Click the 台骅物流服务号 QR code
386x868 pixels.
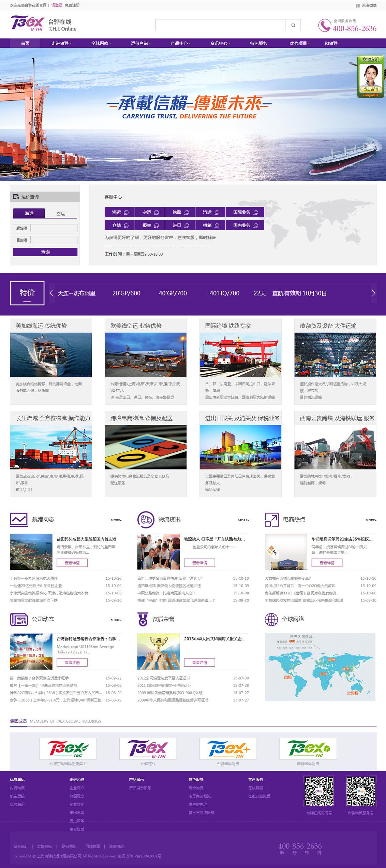pyautogui.click(x=361, y=792)
